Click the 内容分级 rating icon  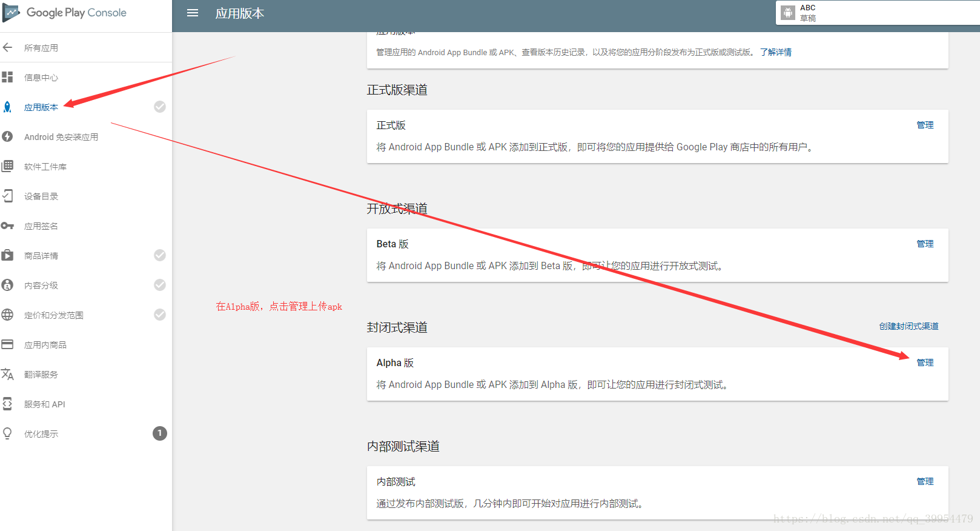pyautogui.click(x=7, y=285)
